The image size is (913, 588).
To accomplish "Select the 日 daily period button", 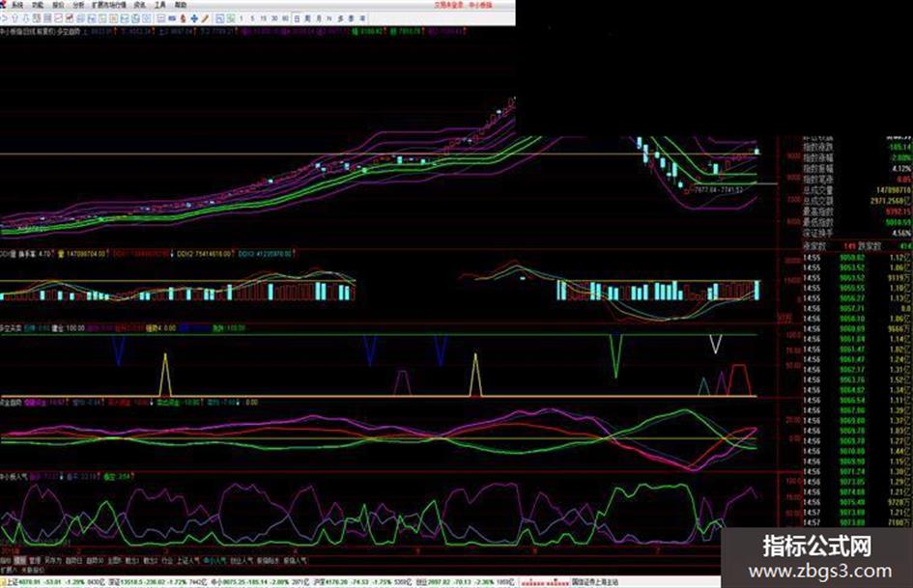I will pos(297,18).
